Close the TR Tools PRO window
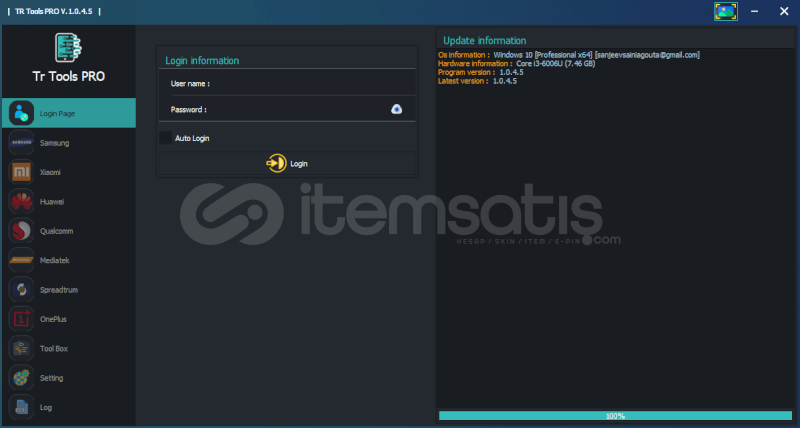The image size is (800, 428). tap(784, 11)
